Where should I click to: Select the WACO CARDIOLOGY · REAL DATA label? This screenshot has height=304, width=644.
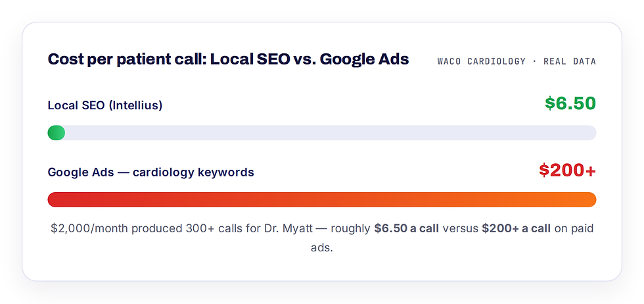(517, 61)
